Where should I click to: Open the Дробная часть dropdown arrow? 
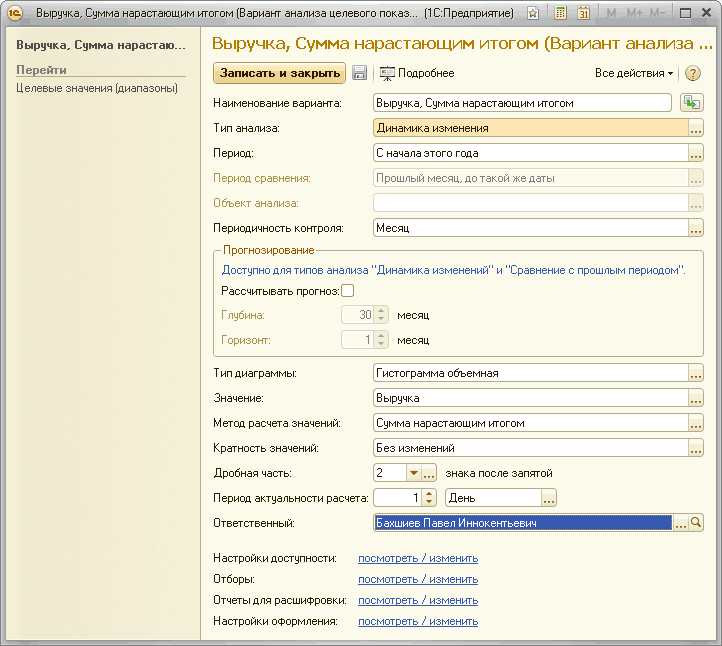tap(413, 473)
